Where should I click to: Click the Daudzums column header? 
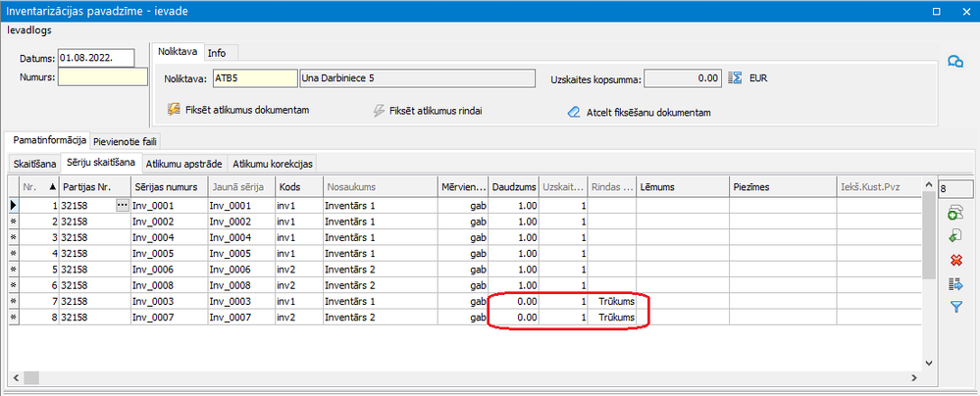(x=514, y=186)
